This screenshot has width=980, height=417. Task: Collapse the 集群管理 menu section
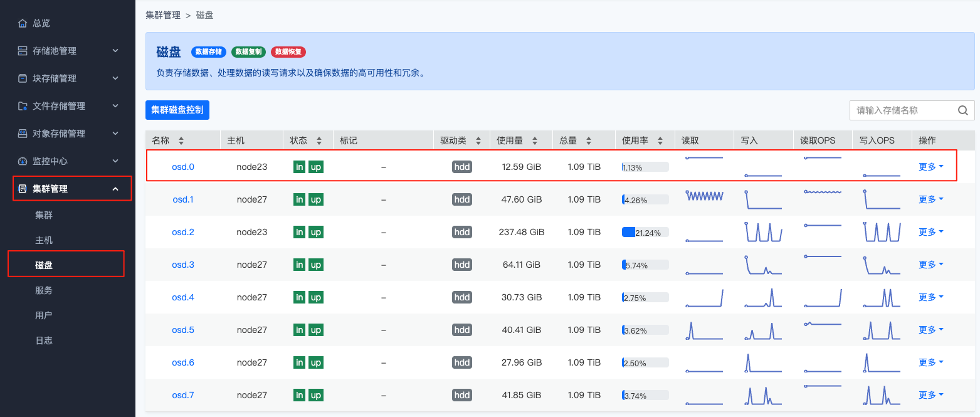point(115,189)
